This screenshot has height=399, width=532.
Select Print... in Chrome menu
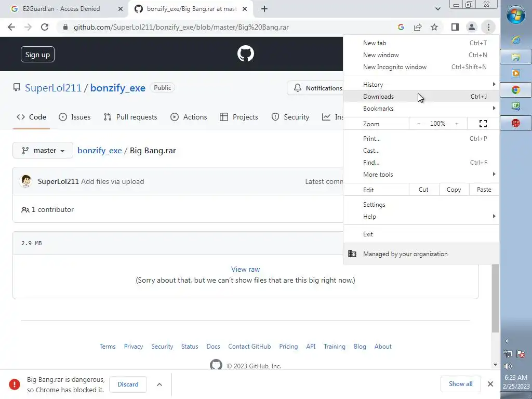[x=421, y=138]
